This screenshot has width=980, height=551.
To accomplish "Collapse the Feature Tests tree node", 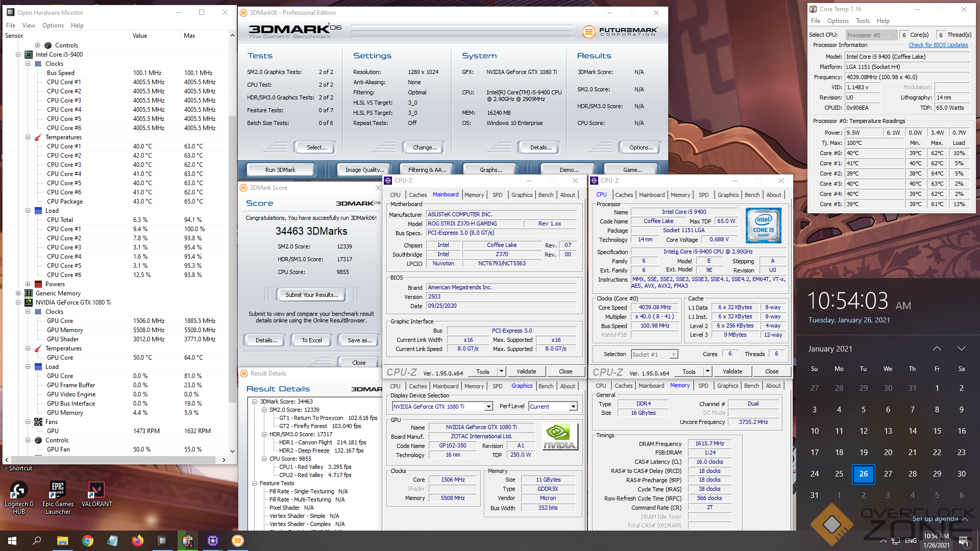I will (x=254, y=483).
